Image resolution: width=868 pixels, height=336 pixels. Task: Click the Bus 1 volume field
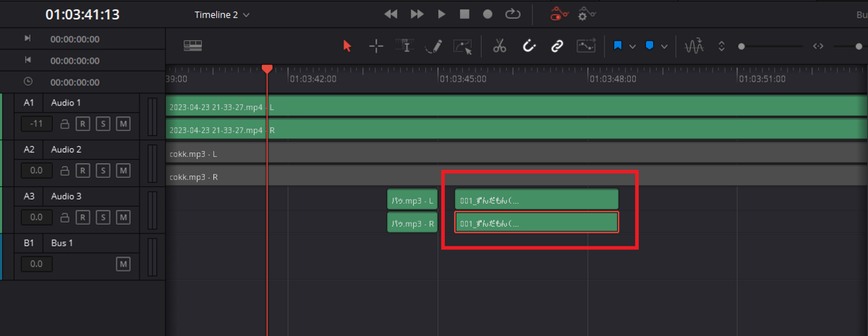[x=37, y=264]
